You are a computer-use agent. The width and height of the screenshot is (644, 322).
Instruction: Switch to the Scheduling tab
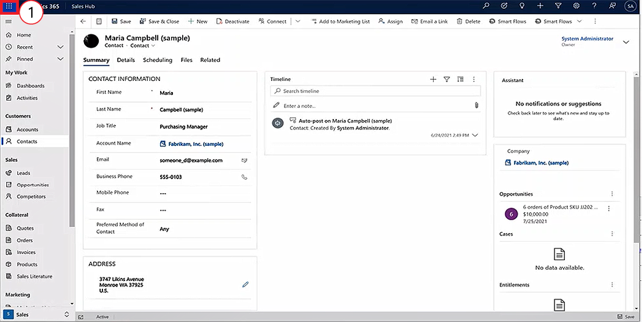click(x=157, y=60)
